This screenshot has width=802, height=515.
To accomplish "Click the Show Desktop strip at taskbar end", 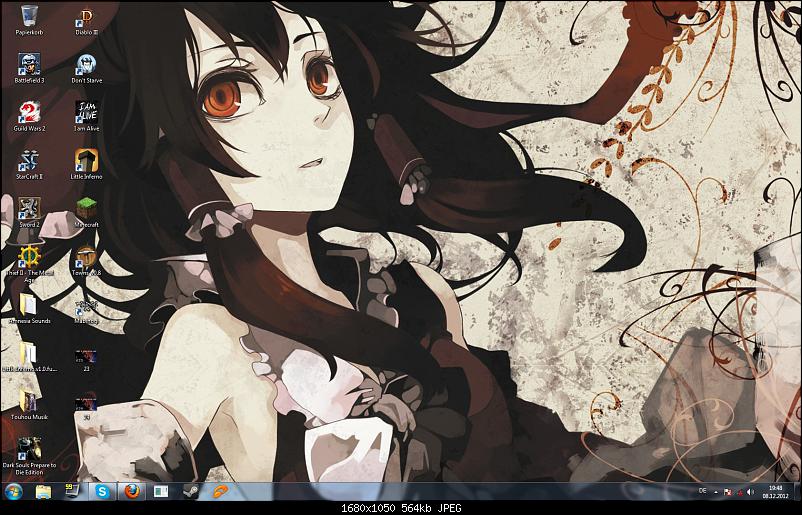I will [x=796, y=492].
